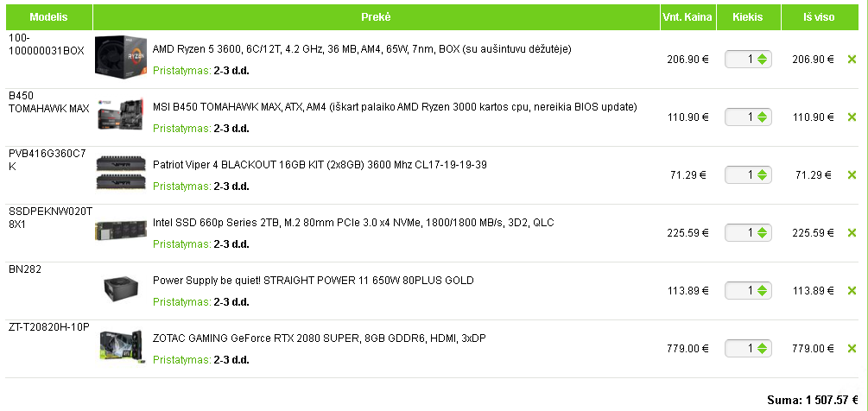Decrease quantity of MSI B450 TOMAHAWK
Viewport: 868px width, 411px height.
pyautogui.click(x=763, y=121)
